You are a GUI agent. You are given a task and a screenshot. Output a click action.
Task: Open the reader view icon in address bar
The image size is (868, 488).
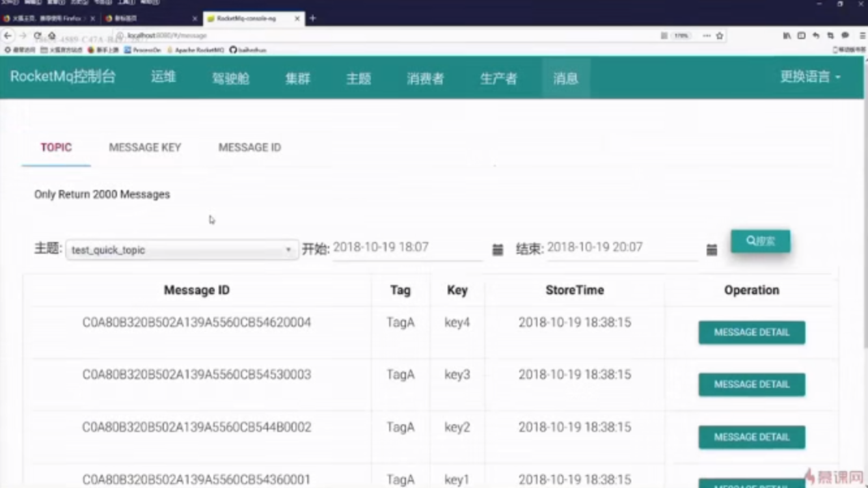(664, 36)
